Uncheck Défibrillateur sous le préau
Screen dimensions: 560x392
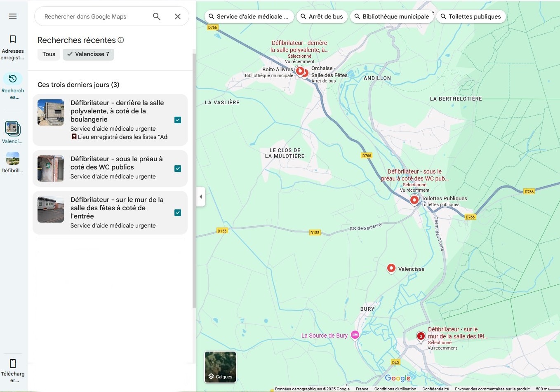click(x=178, y=169)
